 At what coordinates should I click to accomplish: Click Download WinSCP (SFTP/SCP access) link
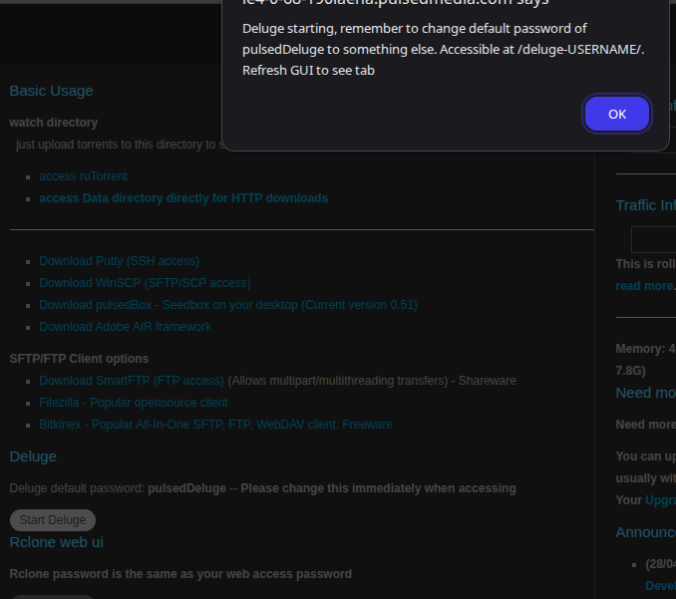[144, 283]
